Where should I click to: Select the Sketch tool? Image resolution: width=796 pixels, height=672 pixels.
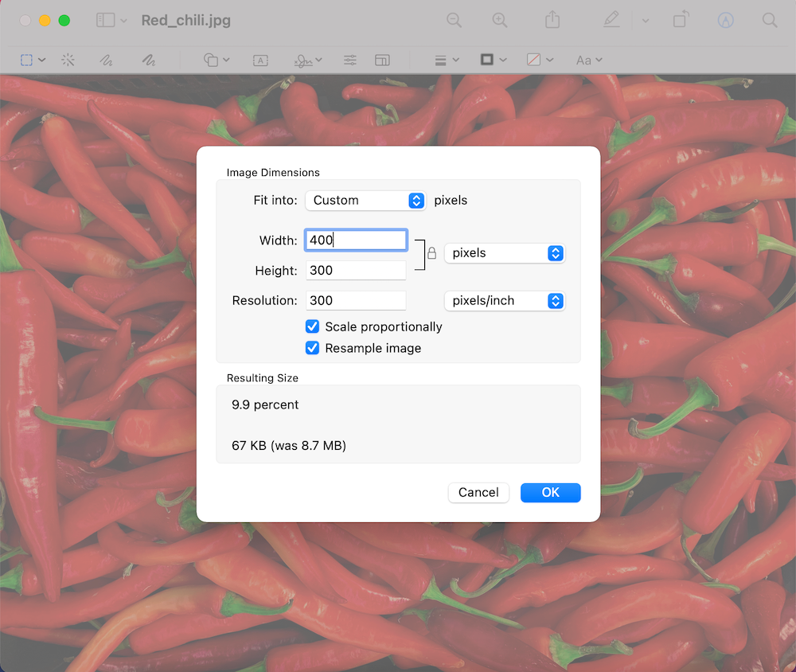tap(106, 60)
